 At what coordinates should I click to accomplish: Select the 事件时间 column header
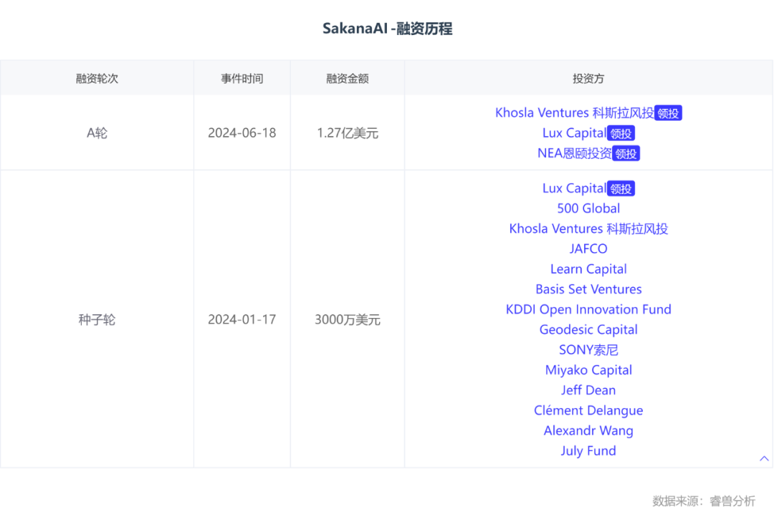click(242, 78)
